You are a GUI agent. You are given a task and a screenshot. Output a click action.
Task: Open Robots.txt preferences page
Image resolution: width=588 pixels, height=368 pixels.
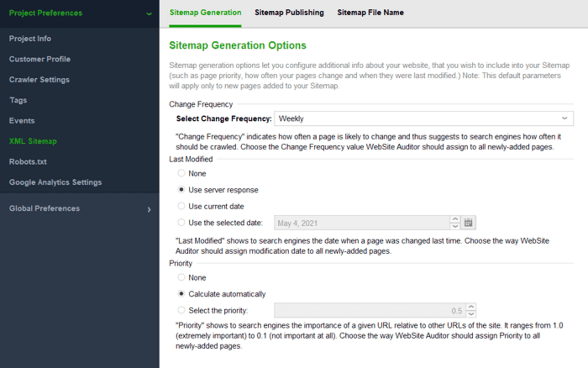pos(29,162)
